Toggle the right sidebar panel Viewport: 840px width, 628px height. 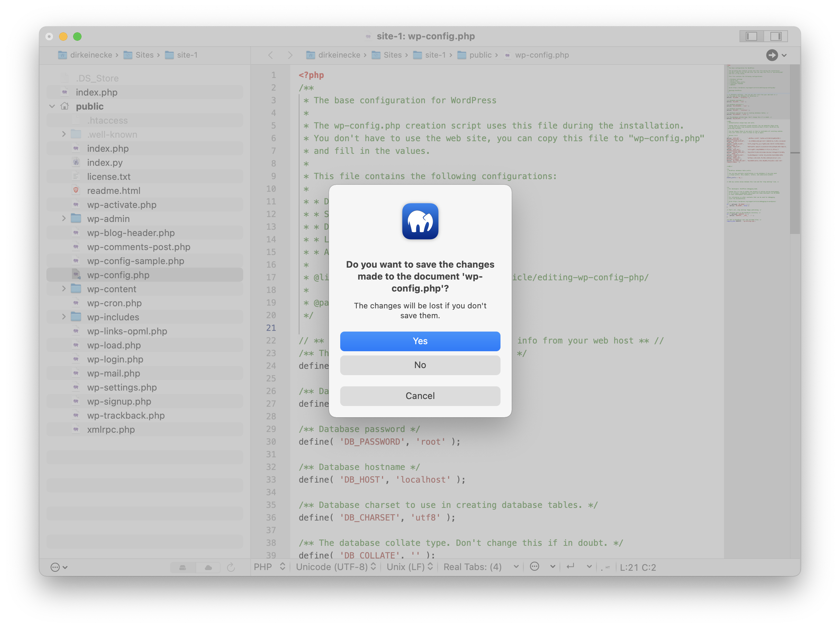[775, 36]
